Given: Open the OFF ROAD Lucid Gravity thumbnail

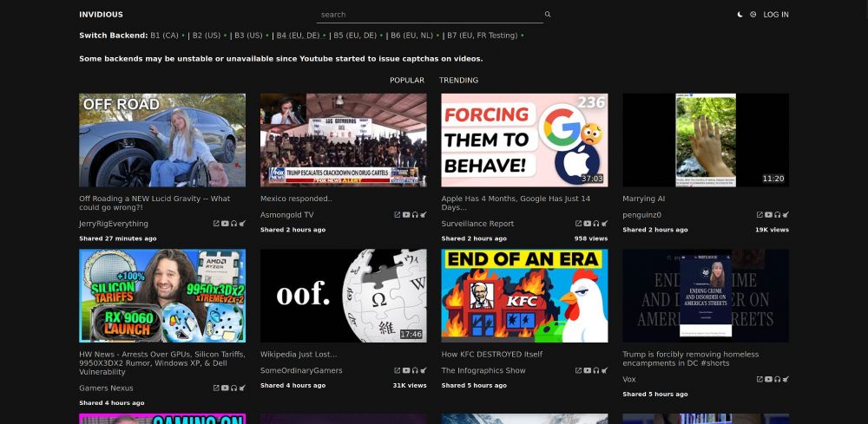Looking at the screenshot, I should point(162,140).
